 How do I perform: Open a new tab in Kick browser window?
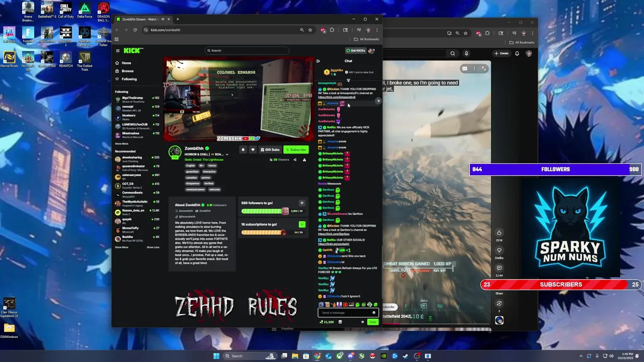tap(177, 19)
